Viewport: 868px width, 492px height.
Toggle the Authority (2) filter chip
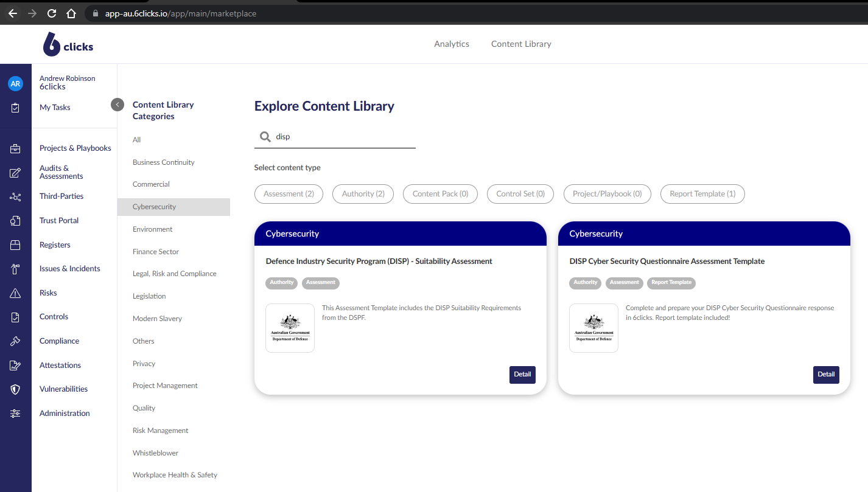[363, 194]
